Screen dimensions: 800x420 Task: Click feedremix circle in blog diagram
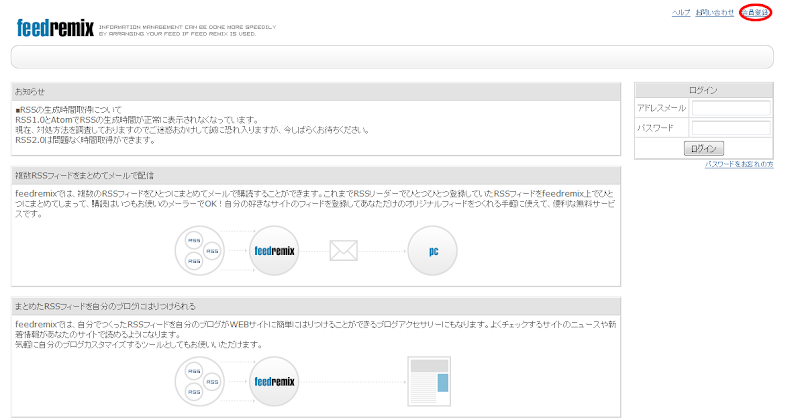click(x=274, y=381)
